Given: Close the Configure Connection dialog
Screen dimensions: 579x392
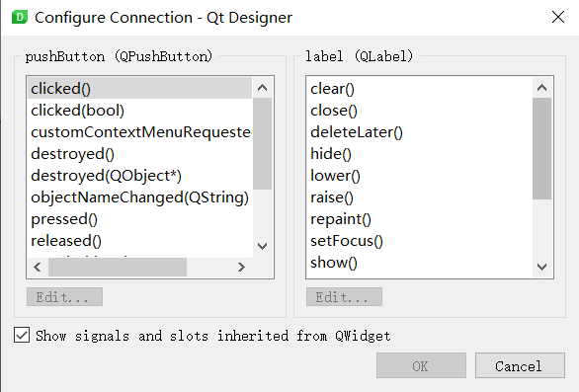Looking at the screenshot, I should click(558, 17).
